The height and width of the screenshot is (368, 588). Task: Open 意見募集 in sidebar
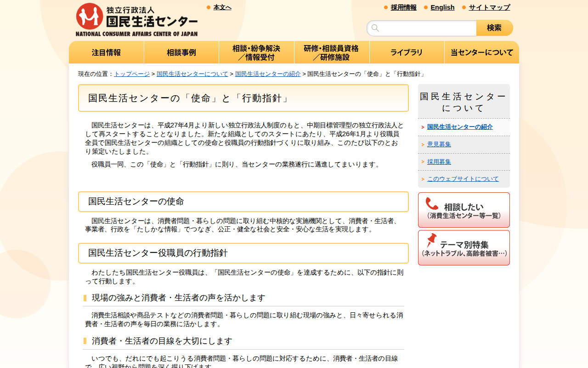click(x=439, y=144)
